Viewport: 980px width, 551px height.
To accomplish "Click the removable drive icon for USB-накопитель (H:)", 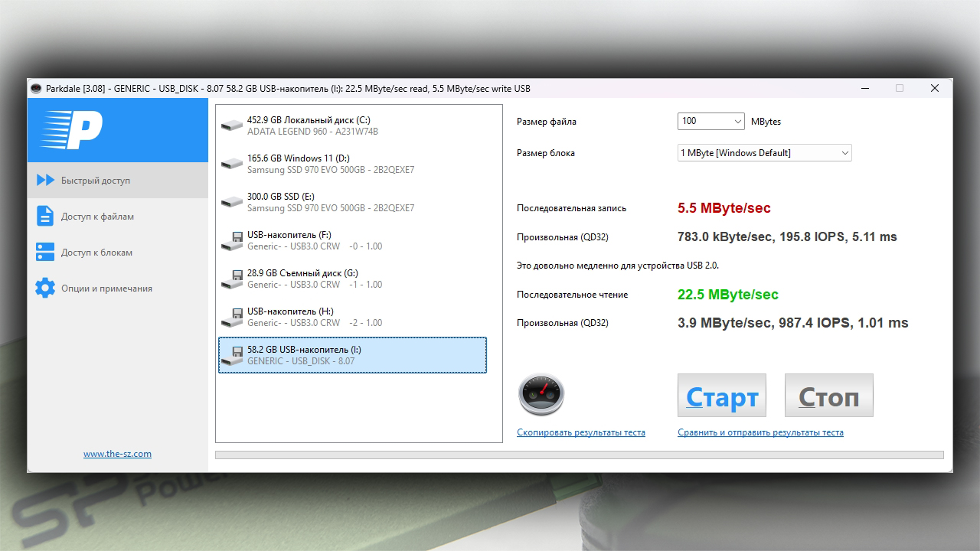I will [x=232, y=317].
